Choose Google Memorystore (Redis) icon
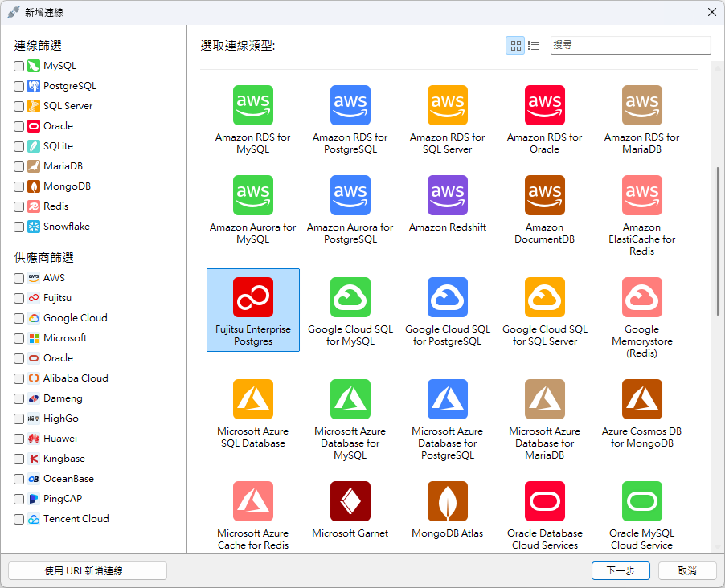 [641, 298]
